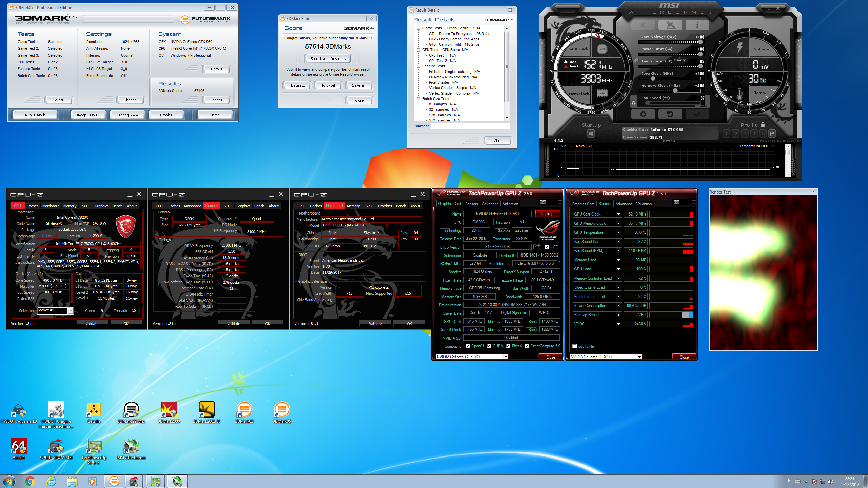Enable Log to file in GPU-Z Sensors

(x=574, y=346)
